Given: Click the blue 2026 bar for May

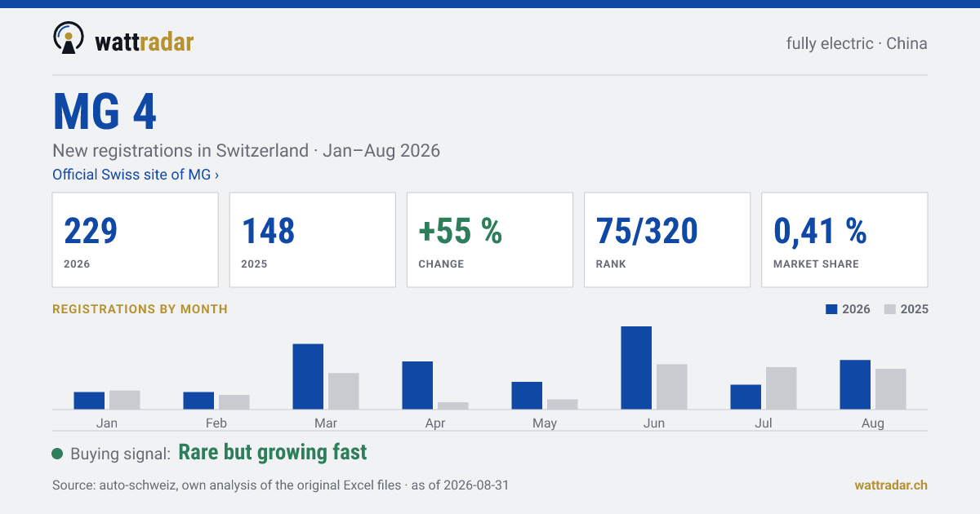Looking at the screenshot, I should click(x=527, y=396).
